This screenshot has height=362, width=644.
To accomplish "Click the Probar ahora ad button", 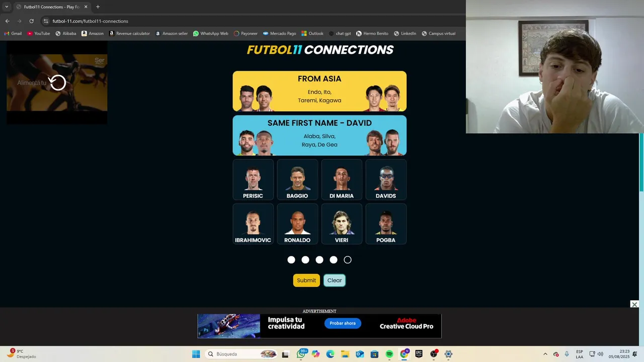I will [x=343, y=323].
